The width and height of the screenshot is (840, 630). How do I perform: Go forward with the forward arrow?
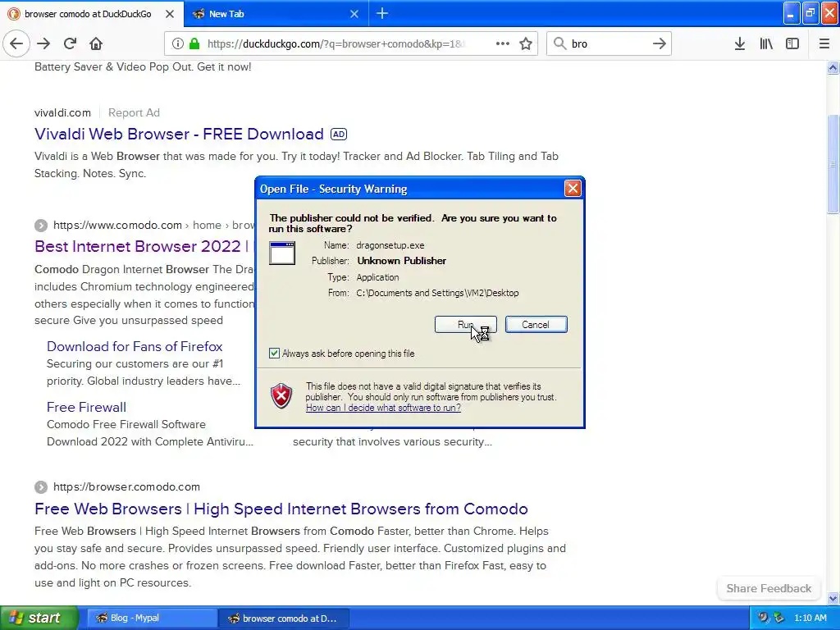pyautogui.click(x=43, y=43)
